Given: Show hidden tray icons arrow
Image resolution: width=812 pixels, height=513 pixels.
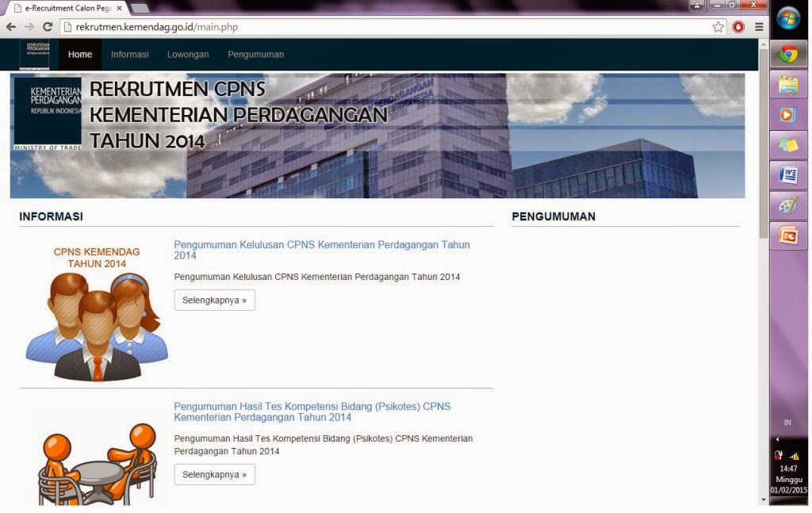Looking at the screenshot, I should tap(777, 439).
